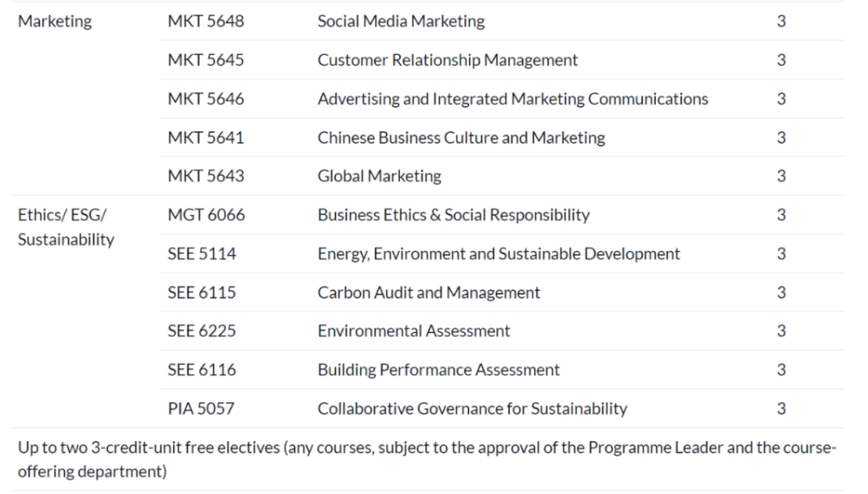868x494 pixels.
Task: Select the MKT 5646 course code
Action: [206, 98]
